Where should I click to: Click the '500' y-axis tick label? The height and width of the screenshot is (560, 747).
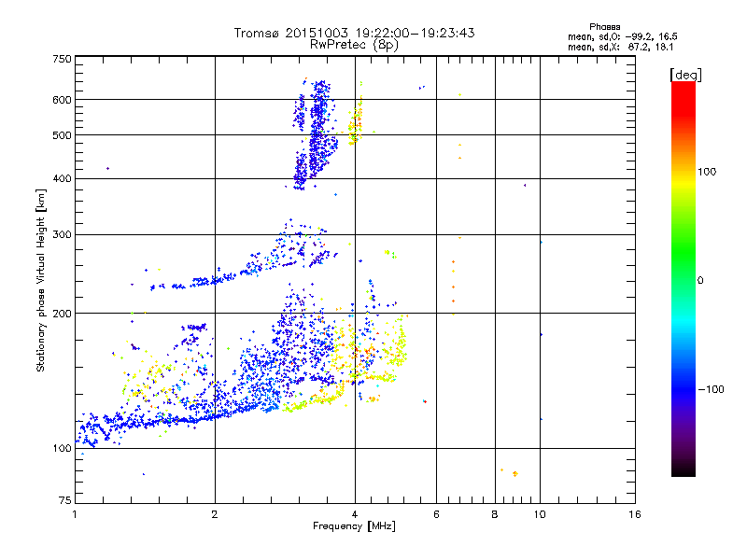pyautogui.click(x=62, y=135)
